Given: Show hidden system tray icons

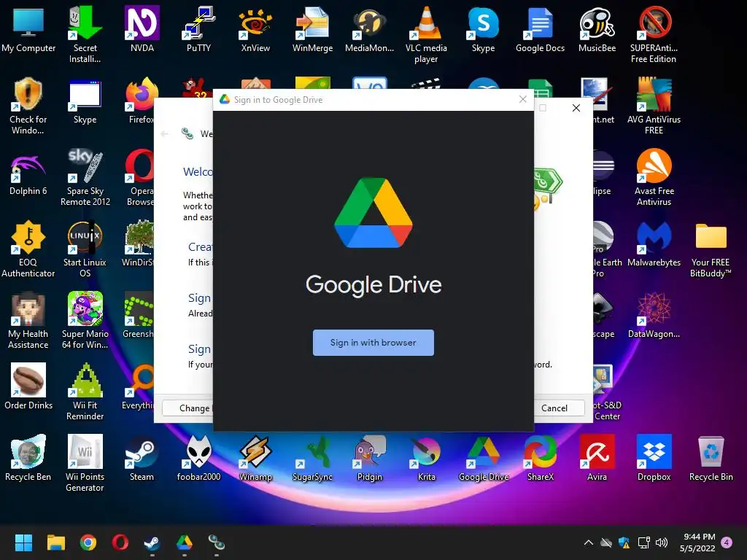Looking at the screenshot, I should click(589, 542).
